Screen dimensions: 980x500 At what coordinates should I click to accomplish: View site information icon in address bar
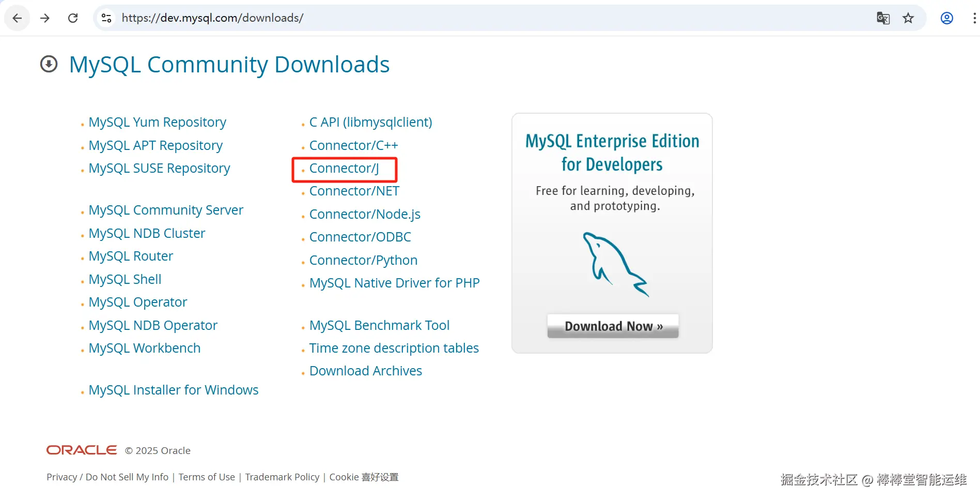coord(106,18)
